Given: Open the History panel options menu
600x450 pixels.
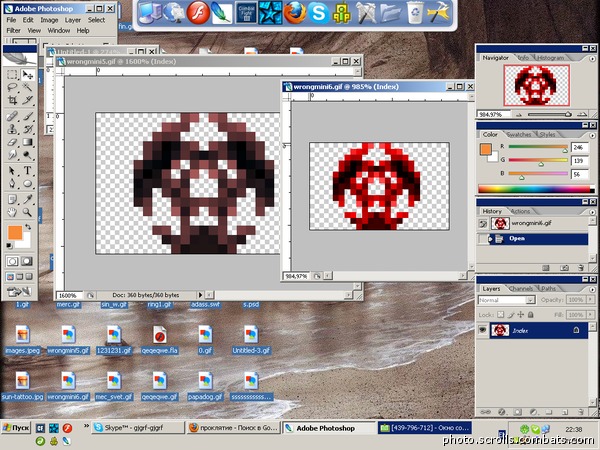Looking at the screenshot, I should 592,212.
